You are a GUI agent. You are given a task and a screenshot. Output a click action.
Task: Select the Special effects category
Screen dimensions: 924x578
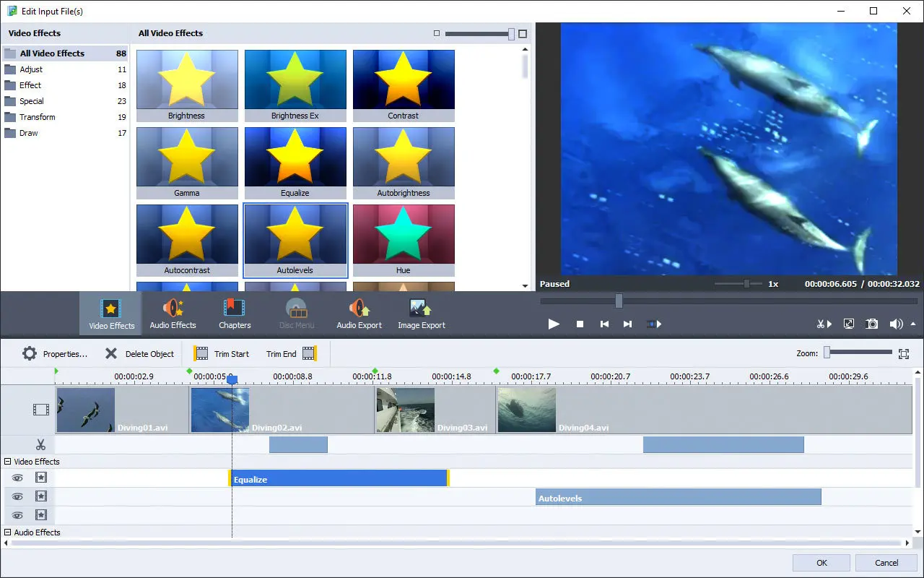pos(65,101)
